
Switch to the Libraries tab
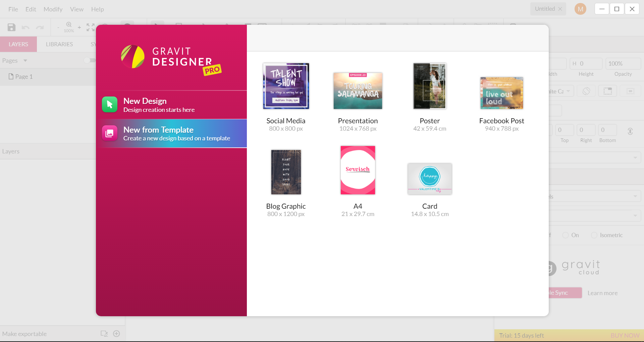59,44
